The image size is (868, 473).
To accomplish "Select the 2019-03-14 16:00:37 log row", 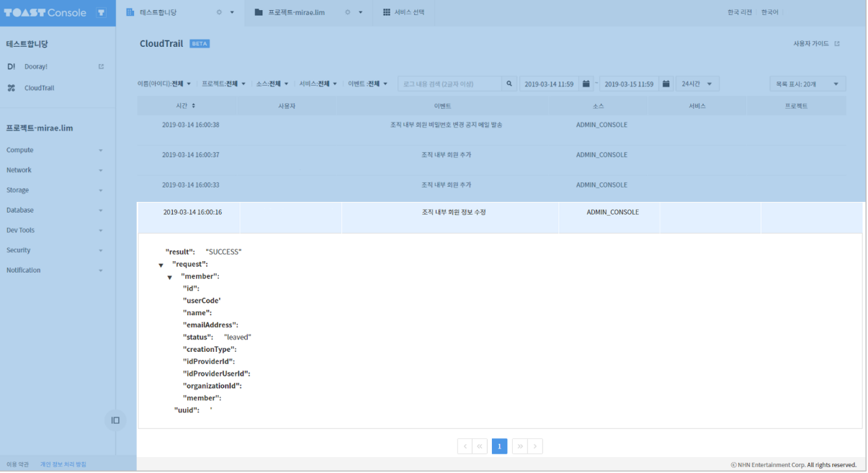I will pos(491,155).
